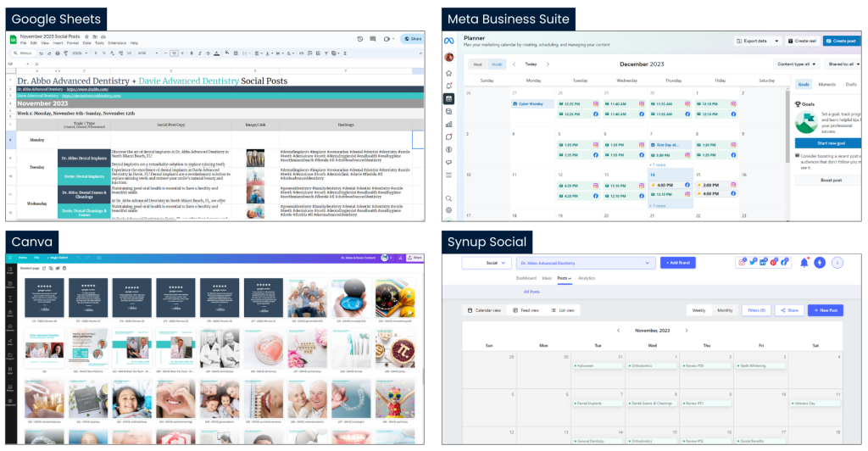868x451 pixels.
Task: Click Print icon in Google Sheets toolbar
Action: tap(58, 53)
